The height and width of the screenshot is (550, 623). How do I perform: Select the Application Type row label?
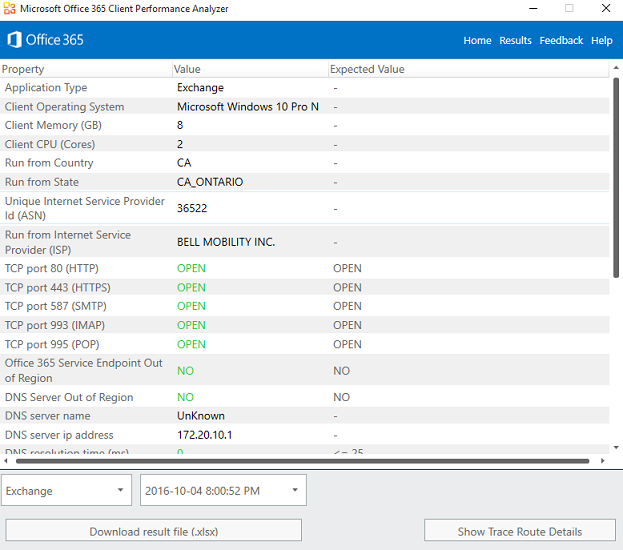point(46,87)
